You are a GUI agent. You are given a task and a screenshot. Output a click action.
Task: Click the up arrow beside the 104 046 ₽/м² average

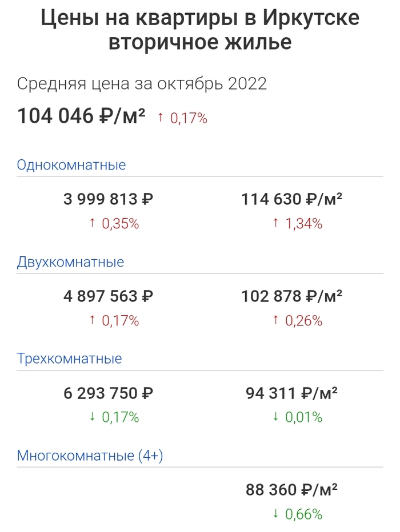(x=161, y=118)
